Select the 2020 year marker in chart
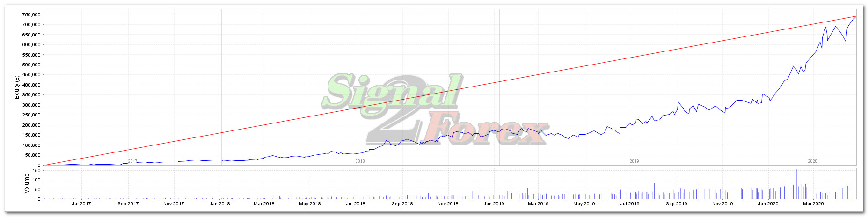This screenshot has width=868, height=217. click(x=812, y=161)
